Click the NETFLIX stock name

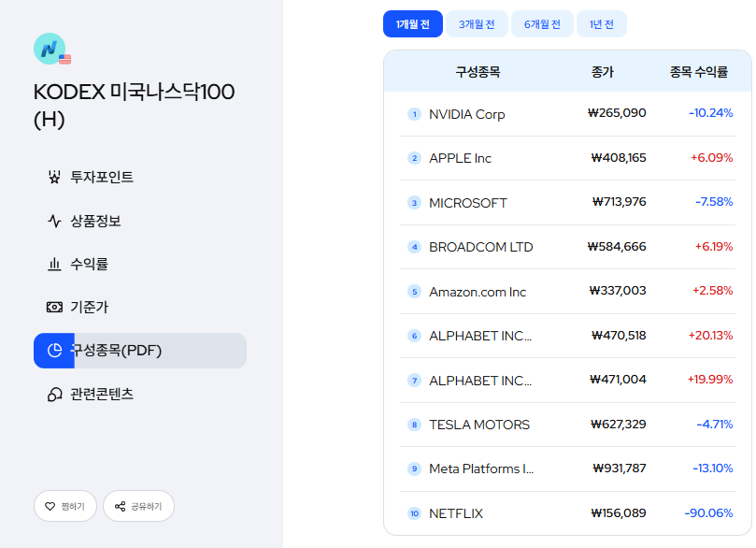click(x=456, y=513)
